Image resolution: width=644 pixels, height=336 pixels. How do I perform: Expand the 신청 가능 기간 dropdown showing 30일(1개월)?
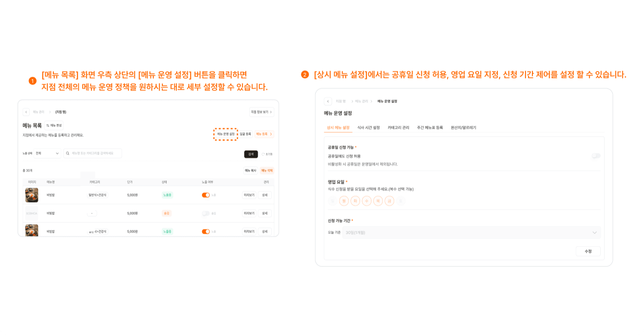[472, 232]
